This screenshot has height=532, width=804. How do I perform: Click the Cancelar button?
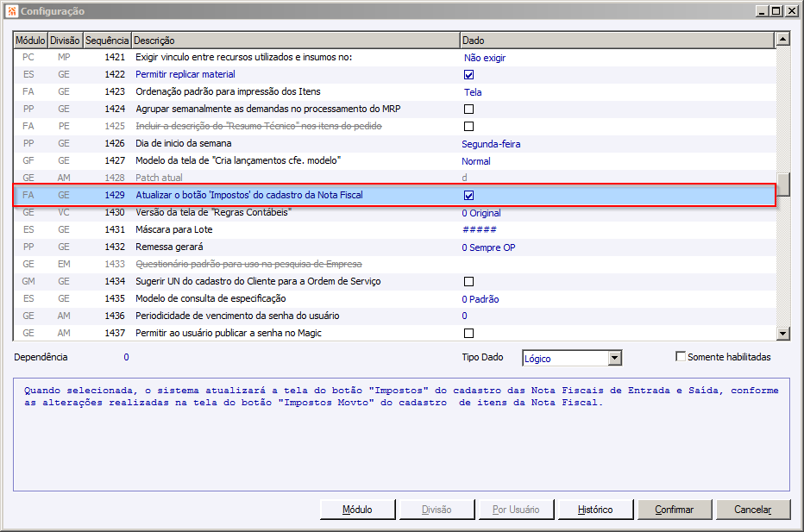tap(753, 510)
